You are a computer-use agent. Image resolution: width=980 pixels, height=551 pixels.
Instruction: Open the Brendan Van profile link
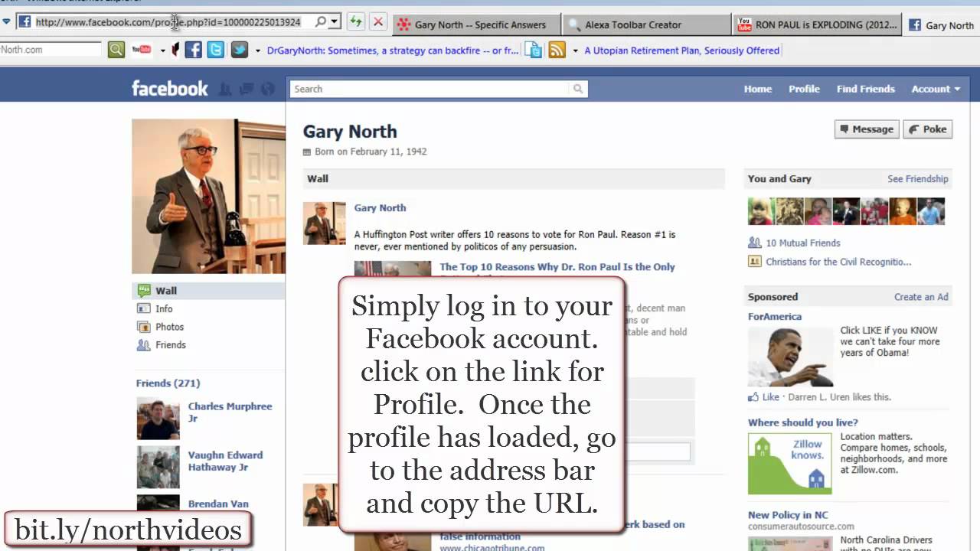pos(218,504)
